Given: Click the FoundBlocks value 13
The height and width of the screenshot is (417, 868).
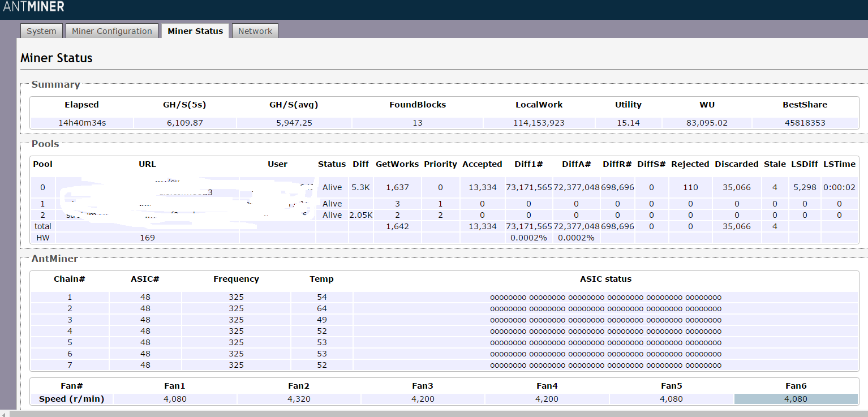Looking at the screenshot, I should tap(418, 123).
